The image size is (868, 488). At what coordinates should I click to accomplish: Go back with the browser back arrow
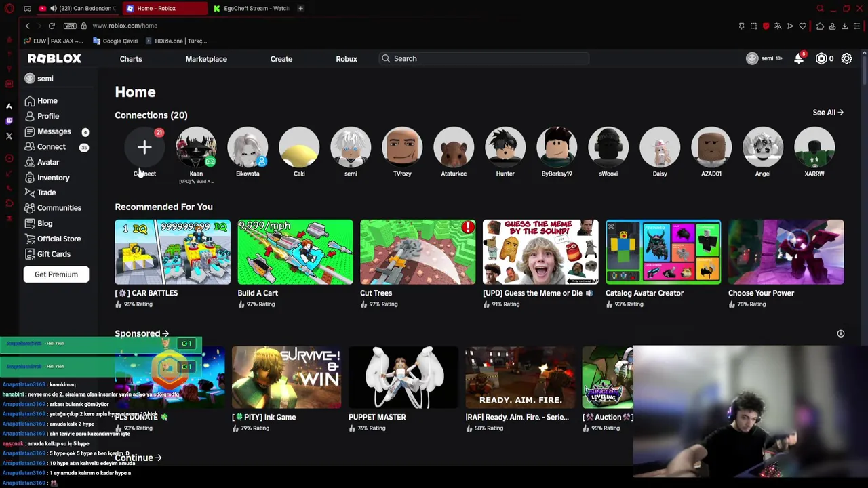click(x=27, y=26)
